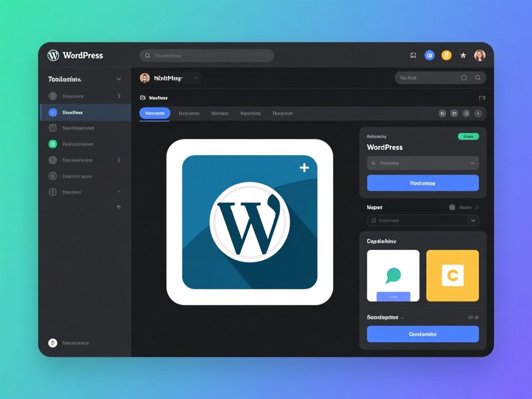This screenshot has width=532, height=399.
Task: Click the circle toggle in right search box
Action: (464, 78)
